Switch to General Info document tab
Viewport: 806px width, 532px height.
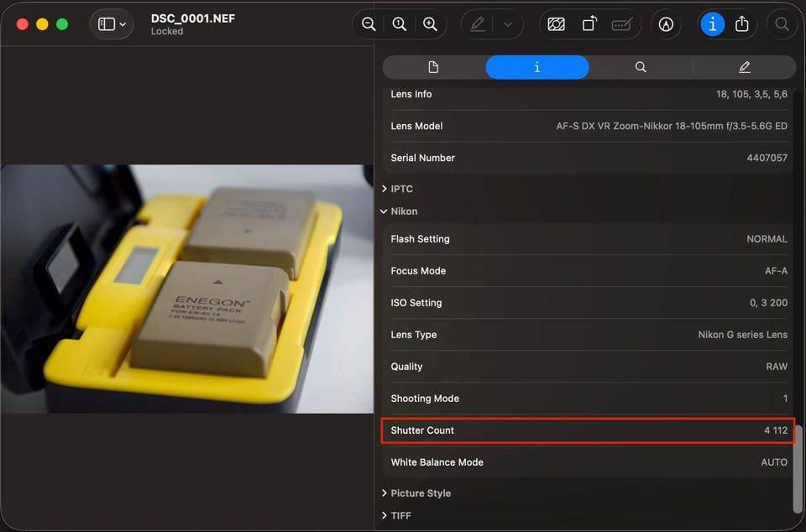tap(433, 67)
